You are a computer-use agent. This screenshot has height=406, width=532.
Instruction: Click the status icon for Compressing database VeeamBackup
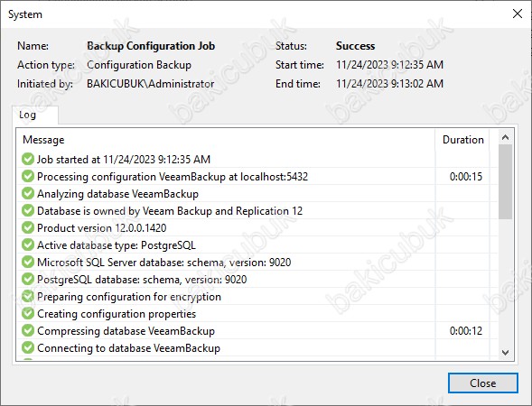point(28,331)
